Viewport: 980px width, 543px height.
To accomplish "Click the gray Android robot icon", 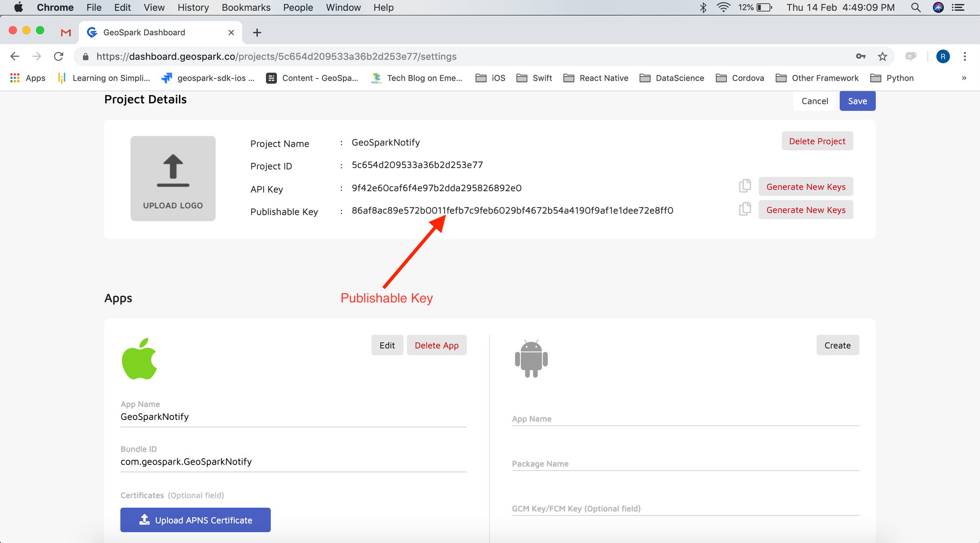I will pos(531,358).
